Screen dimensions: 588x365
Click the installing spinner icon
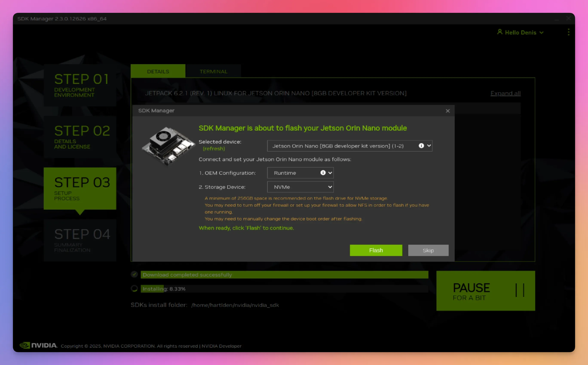tap(134, 289)
